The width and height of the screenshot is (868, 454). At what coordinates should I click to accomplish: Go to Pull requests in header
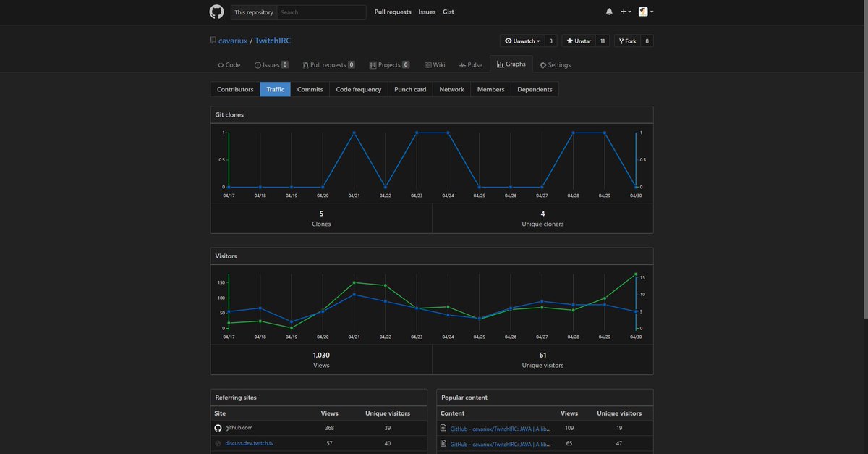(393, 12)
